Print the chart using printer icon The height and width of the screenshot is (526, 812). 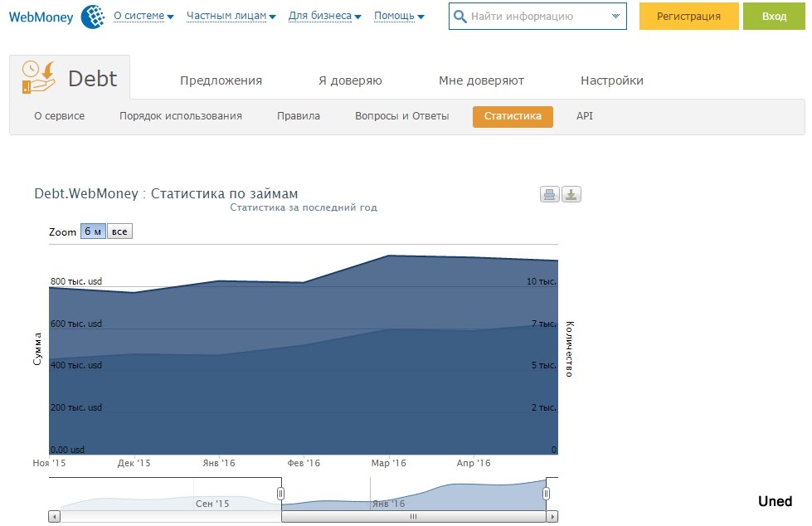coord(549,194)
